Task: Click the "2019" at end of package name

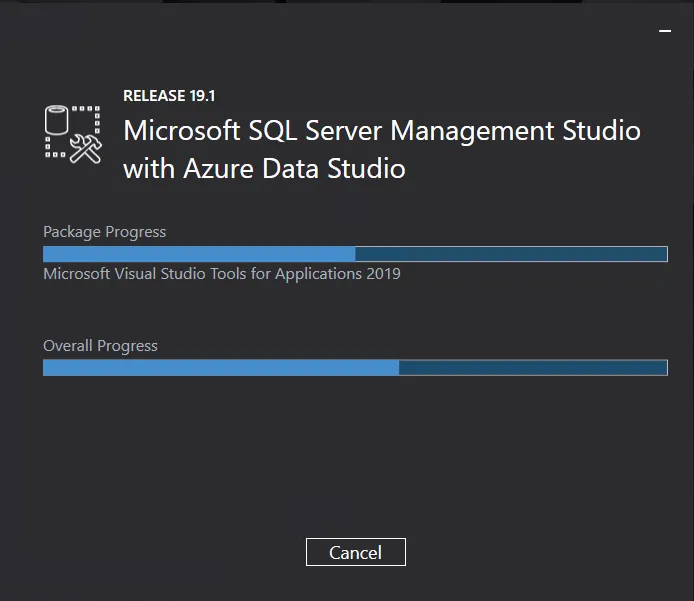Action: [x=381, y=273]
